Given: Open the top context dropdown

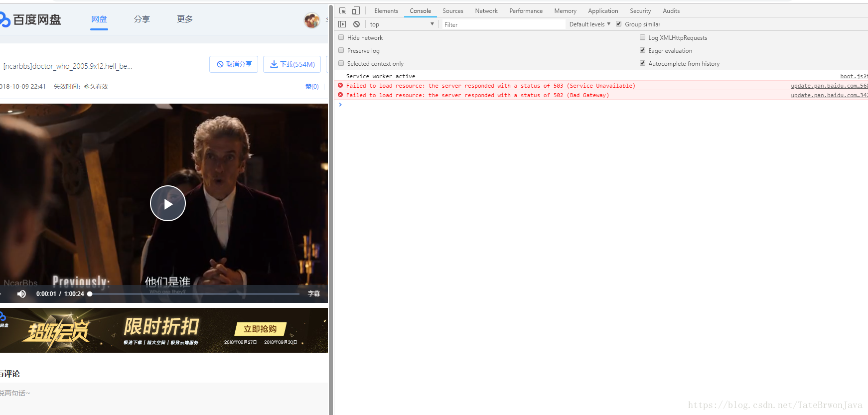Looking at the screenshot, I should coord(402,24).
